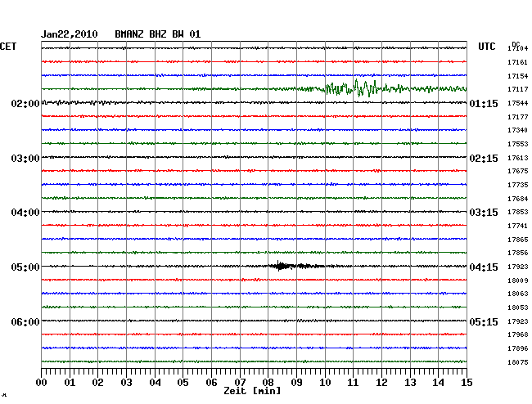The width and height of the screenshot is (532, 404).
Task: Click the amplitude value 17856
Action: tap(518, 253)
